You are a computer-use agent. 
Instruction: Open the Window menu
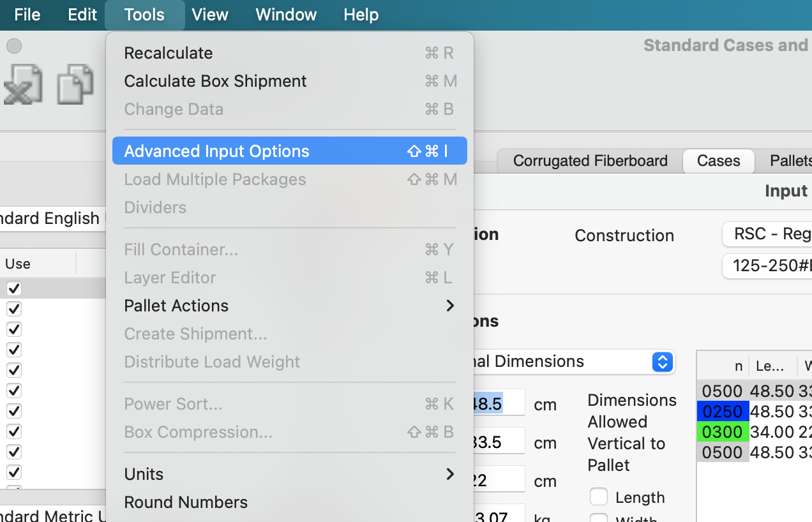(x=286, y=15)
